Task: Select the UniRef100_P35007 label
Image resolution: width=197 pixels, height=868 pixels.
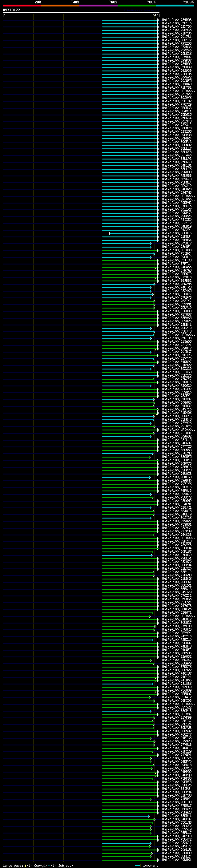Action: coord(177,57)
